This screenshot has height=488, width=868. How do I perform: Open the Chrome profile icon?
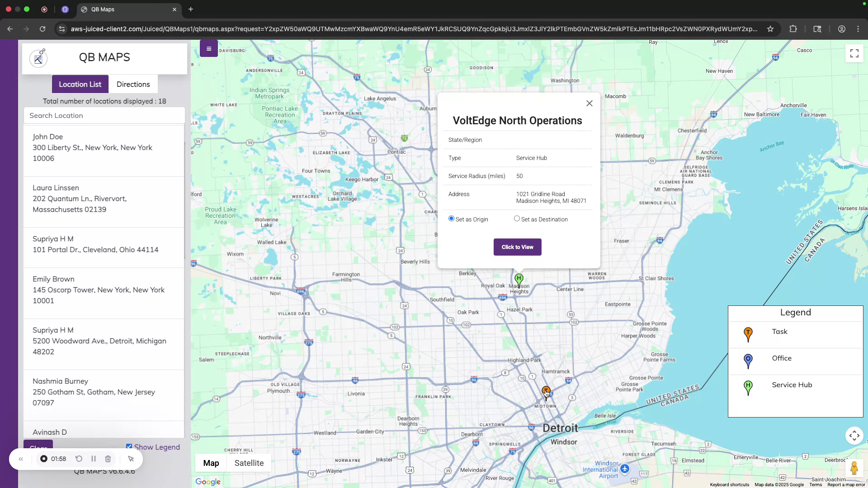(841, 28)
